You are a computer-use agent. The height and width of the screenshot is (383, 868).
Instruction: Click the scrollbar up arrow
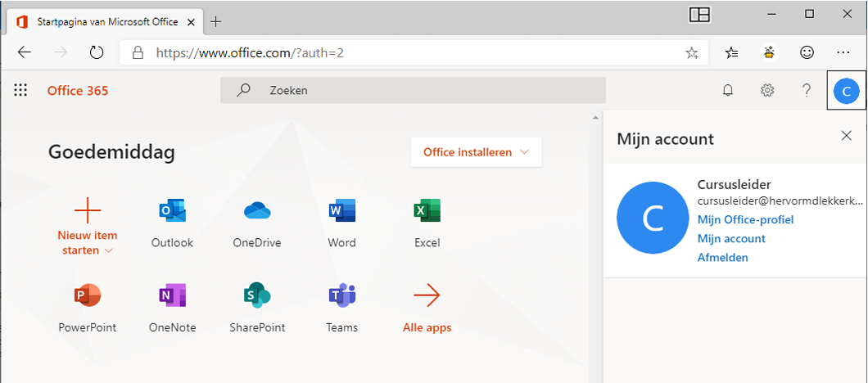pyautogui.click(x=595, y=118)
